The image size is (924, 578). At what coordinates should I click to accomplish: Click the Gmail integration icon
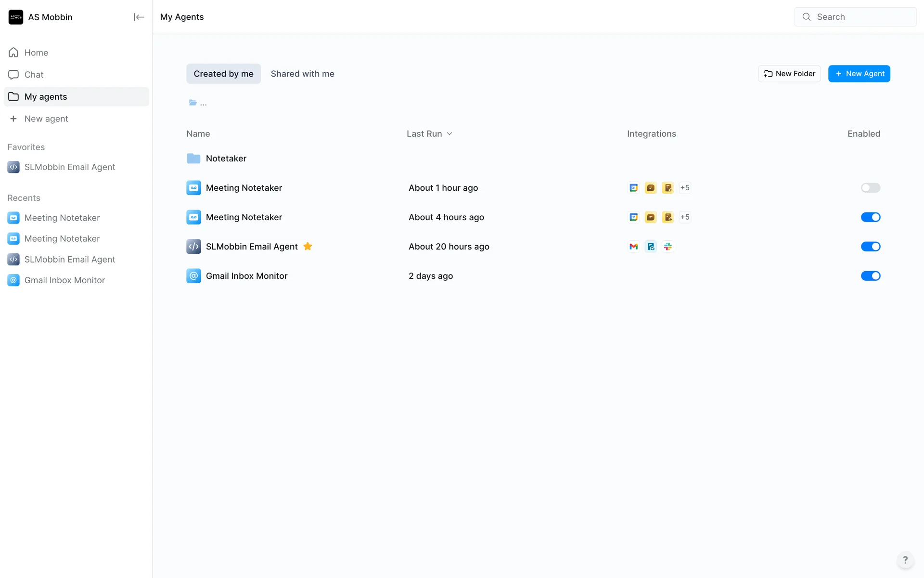633,247
